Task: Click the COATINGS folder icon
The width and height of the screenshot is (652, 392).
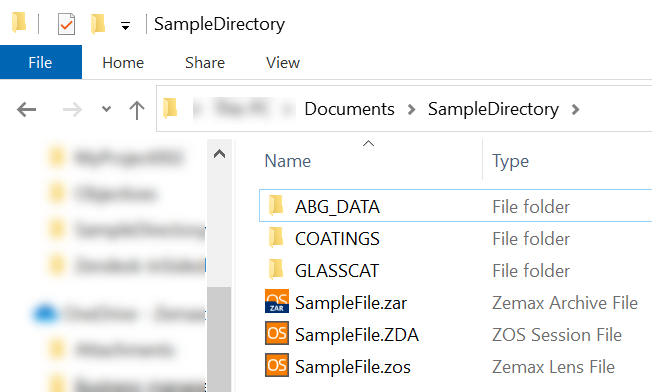Action: coord(276,237)
